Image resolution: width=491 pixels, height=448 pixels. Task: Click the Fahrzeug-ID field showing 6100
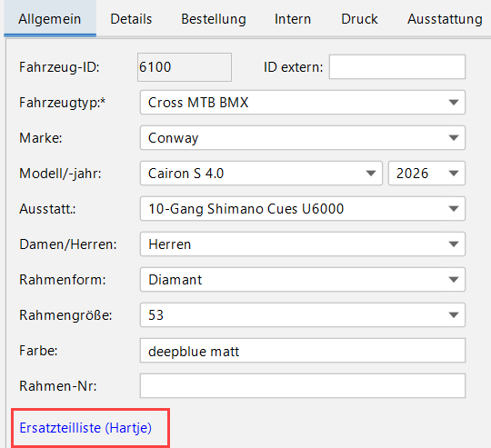(x=185, y=67)
